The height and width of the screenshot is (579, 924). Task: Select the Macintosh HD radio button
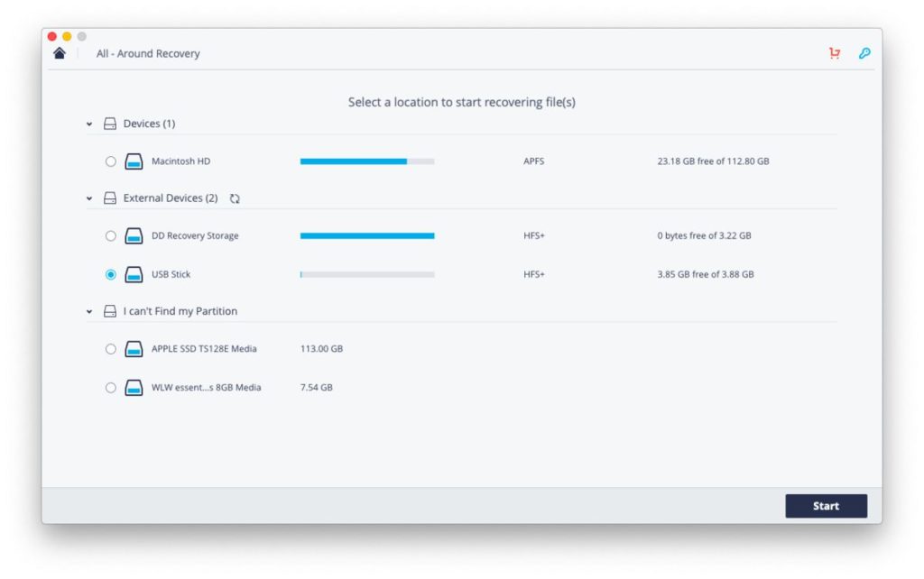(x=111, y=161)
